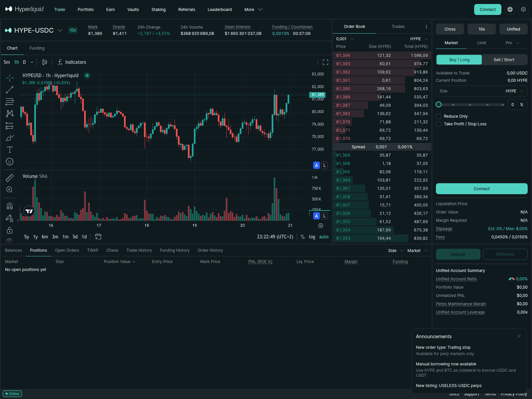Viewport: 532px width, 399px height.
Task: Open the Size unit HYPE dropdown
Action: 515,91
